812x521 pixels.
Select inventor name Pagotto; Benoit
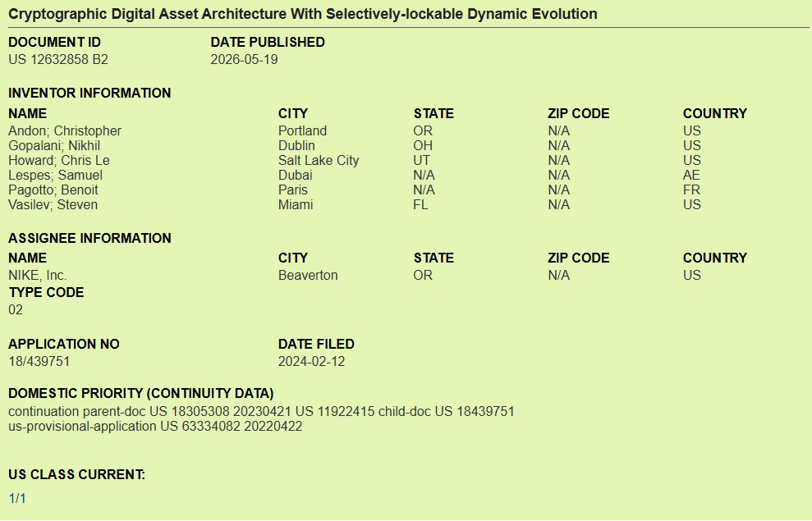[x=53, y=190]
